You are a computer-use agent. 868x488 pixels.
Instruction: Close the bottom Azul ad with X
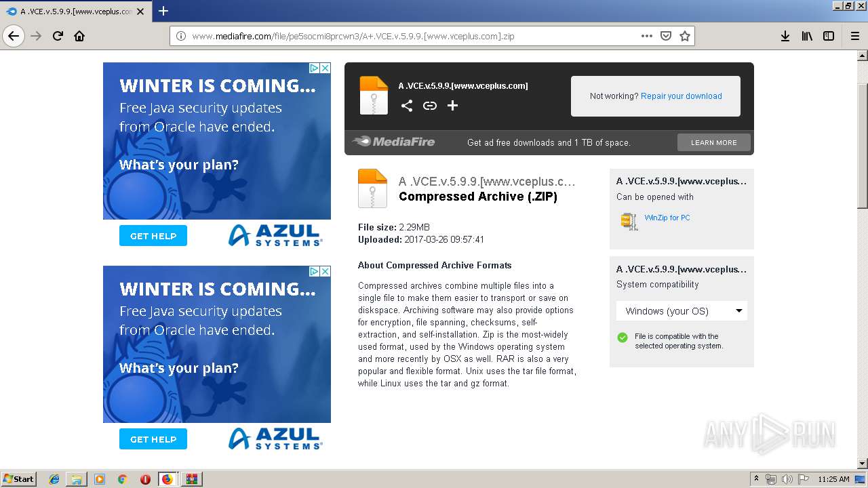coord(325,271)
